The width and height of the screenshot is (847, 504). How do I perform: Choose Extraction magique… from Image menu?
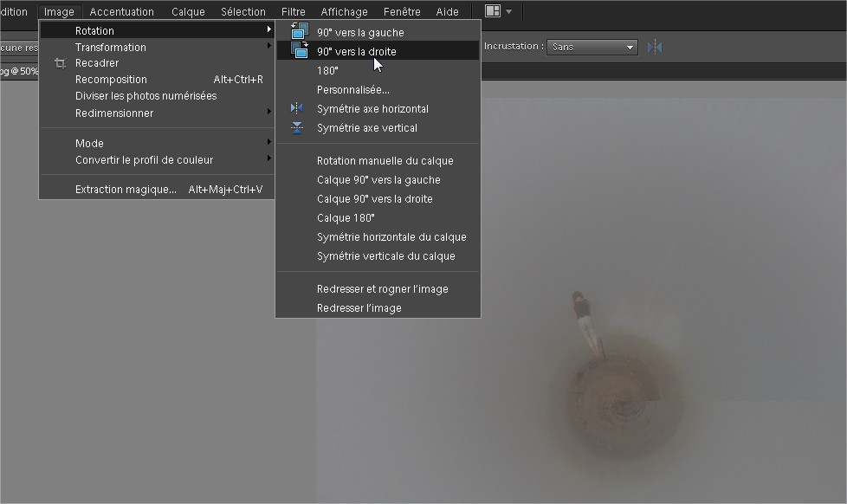[x=126, y=190]
